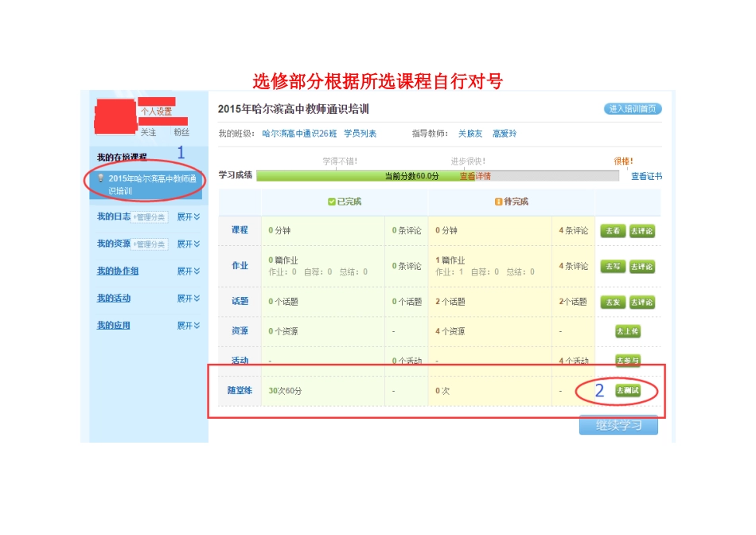Expand 我的资源 section

click(x=189, y=244)
